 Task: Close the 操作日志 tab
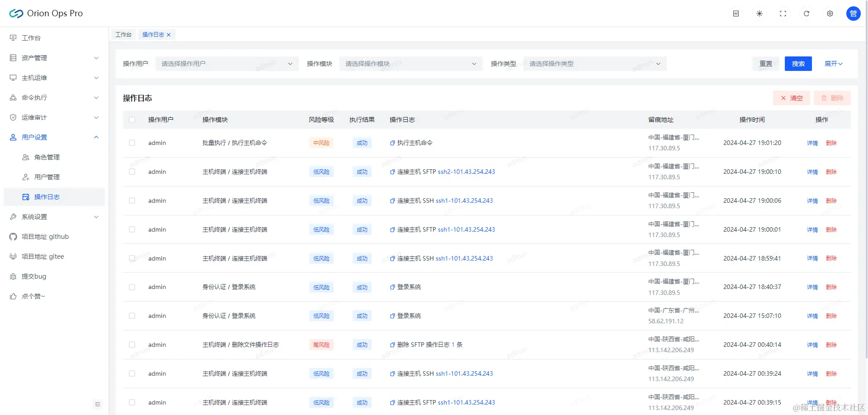point(169,35)
